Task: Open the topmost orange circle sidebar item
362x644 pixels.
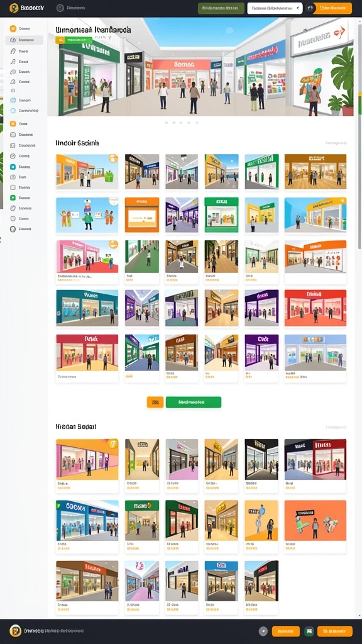Action: (13, 29)
